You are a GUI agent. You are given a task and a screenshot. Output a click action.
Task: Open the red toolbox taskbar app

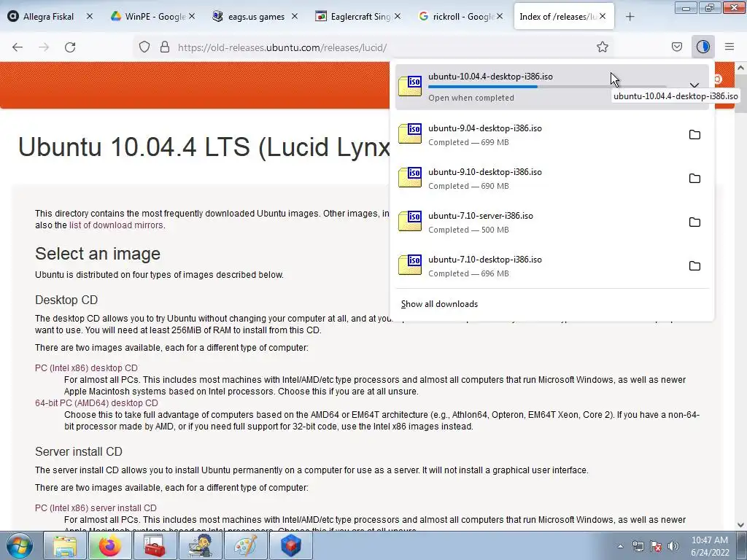155,545
